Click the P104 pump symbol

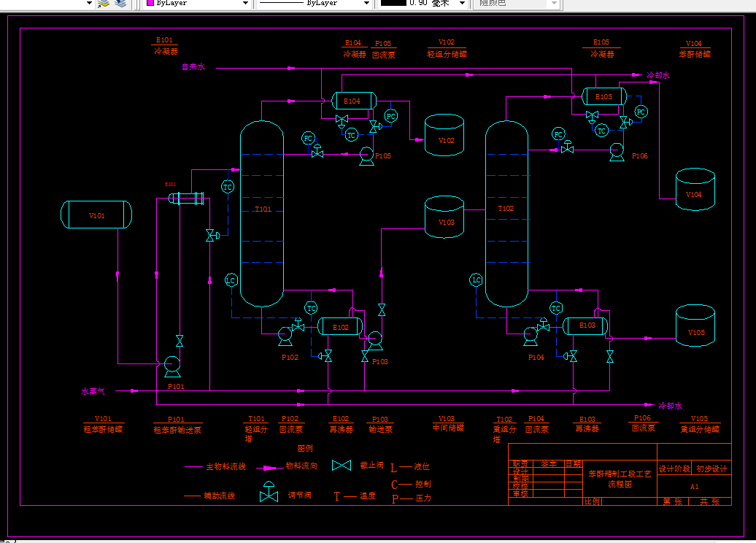point(531,336)
